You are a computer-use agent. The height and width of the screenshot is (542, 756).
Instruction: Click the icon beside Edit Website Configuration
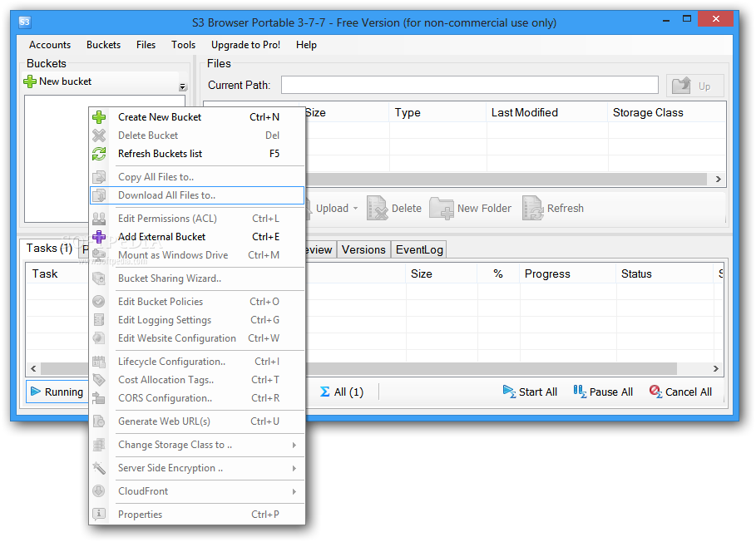tap(99, 338)
